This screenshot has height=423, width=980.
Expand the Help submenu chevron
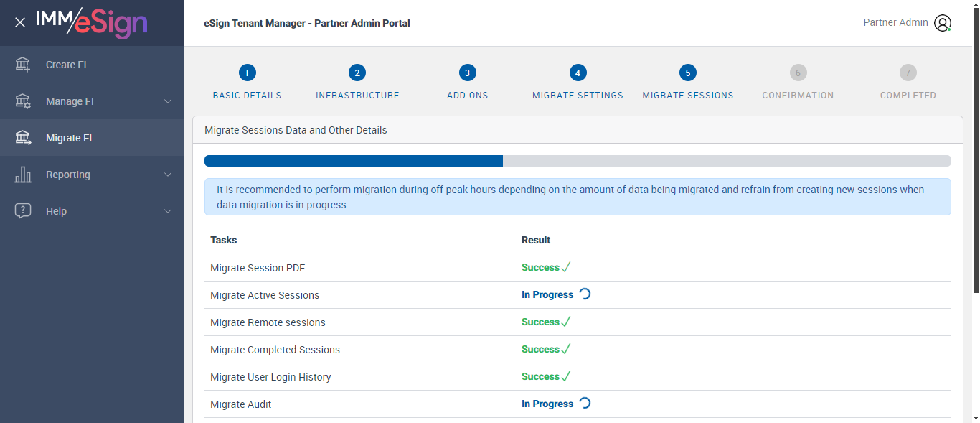click(x=168, y=211)
